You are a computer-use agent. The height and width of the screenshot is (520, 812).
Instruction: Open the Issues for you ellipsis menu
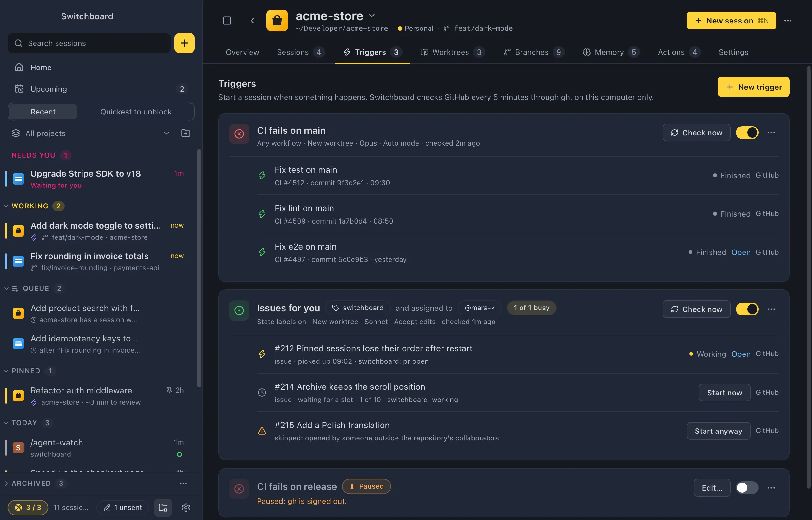click(771, 309)
